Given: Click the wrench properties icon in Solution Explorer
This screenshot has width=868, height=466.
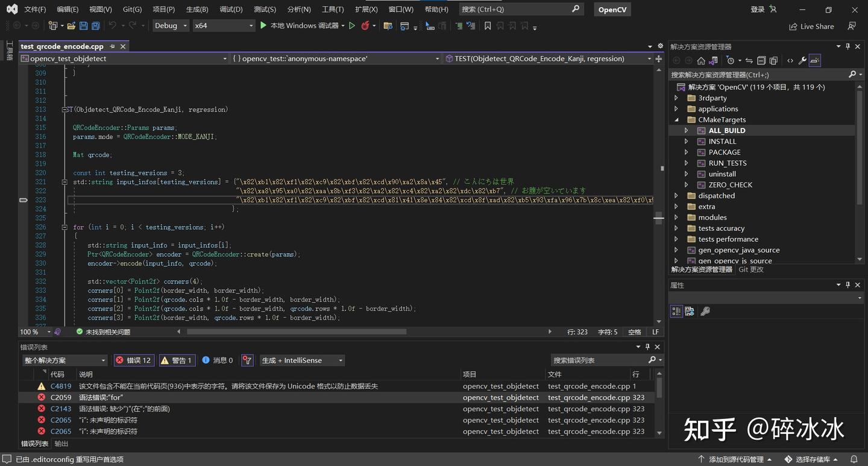Looking at the screenshot, I should (802, 60).
